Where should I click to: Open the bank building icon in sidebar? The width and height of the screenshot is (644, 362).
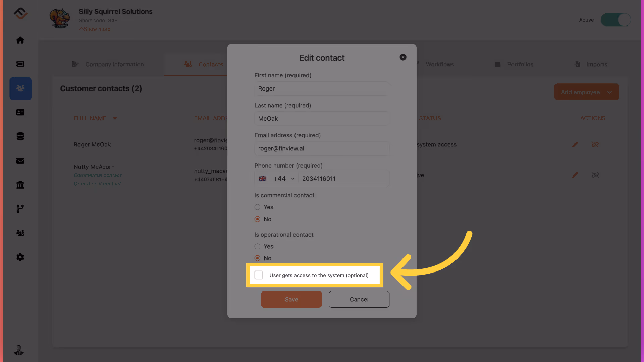coord(20,185)
